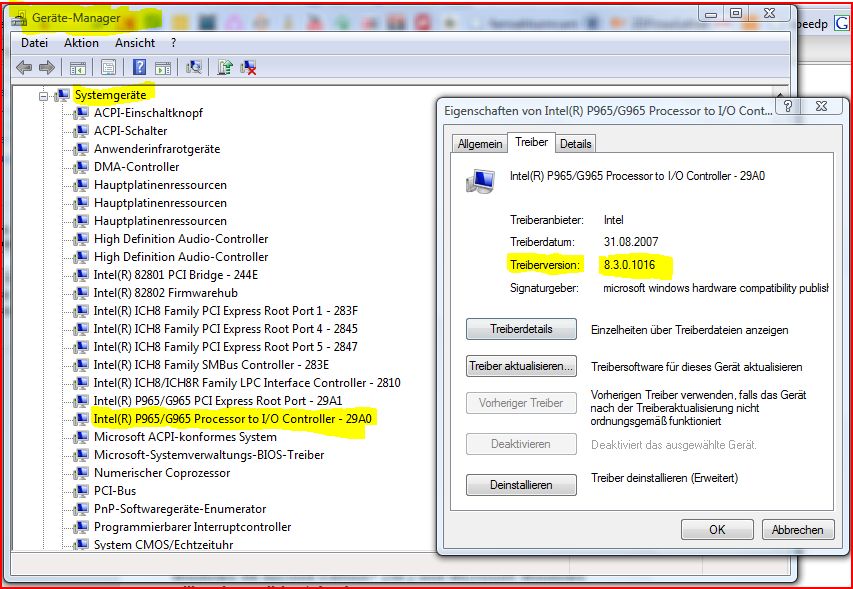
Task: Click the uninstall device icon with red X
Action: 248,67
